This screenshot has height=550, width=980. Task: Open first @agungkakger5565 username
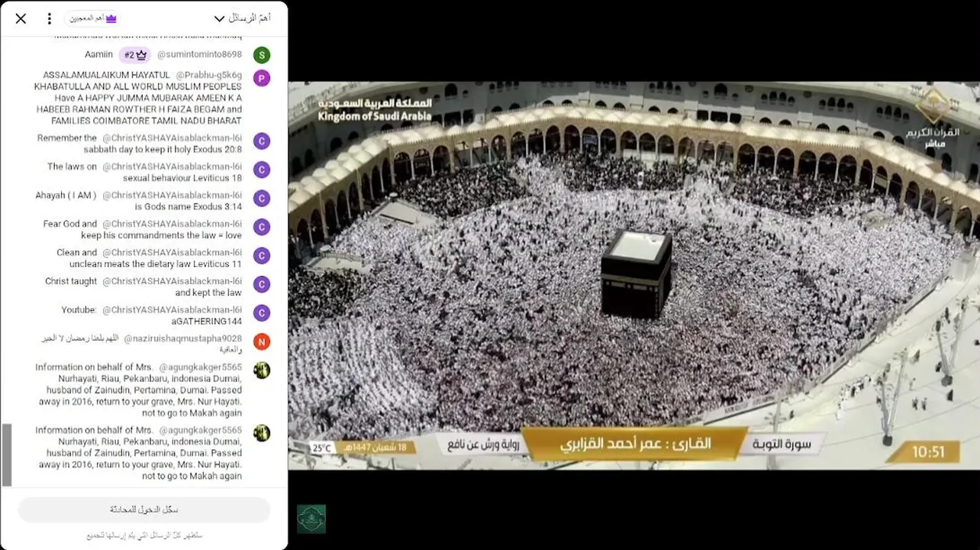point(200,367)
